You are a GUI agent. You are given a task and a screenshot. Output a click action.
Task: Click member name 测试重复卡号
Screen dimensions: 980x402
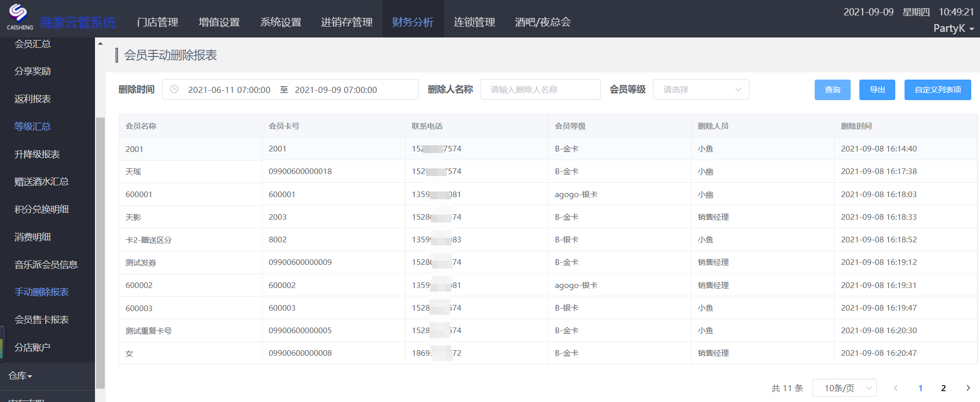148,331
